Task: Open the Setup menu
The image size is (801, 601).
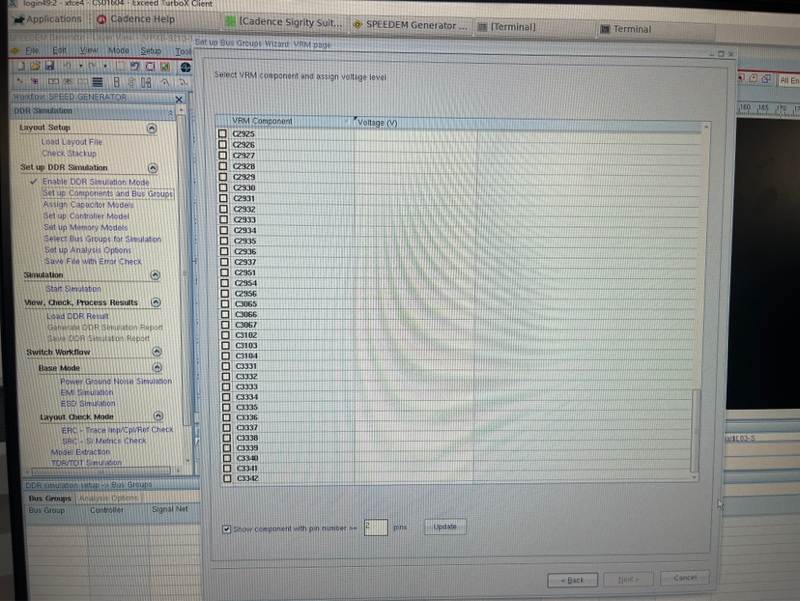Action: coord(150,50)
